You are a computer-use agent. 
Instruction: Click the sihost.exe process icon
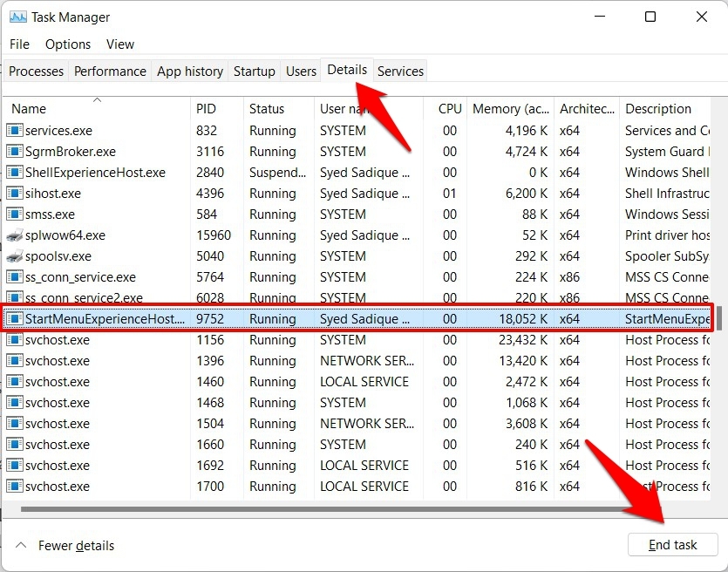[15, 194]
